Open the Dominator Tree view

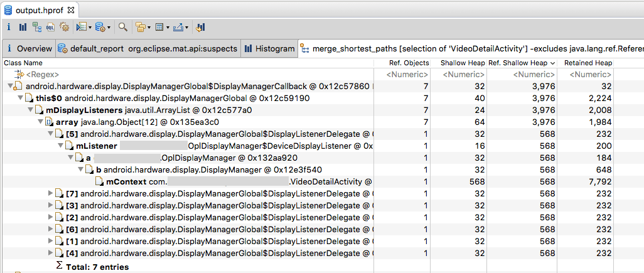coord(36,27)
